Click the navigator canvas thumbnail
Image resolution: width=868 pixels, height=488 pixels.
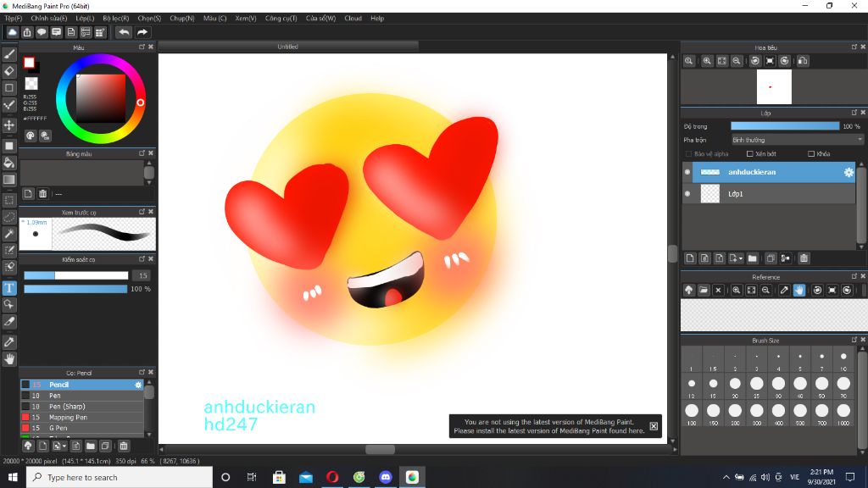click(774, 87)
